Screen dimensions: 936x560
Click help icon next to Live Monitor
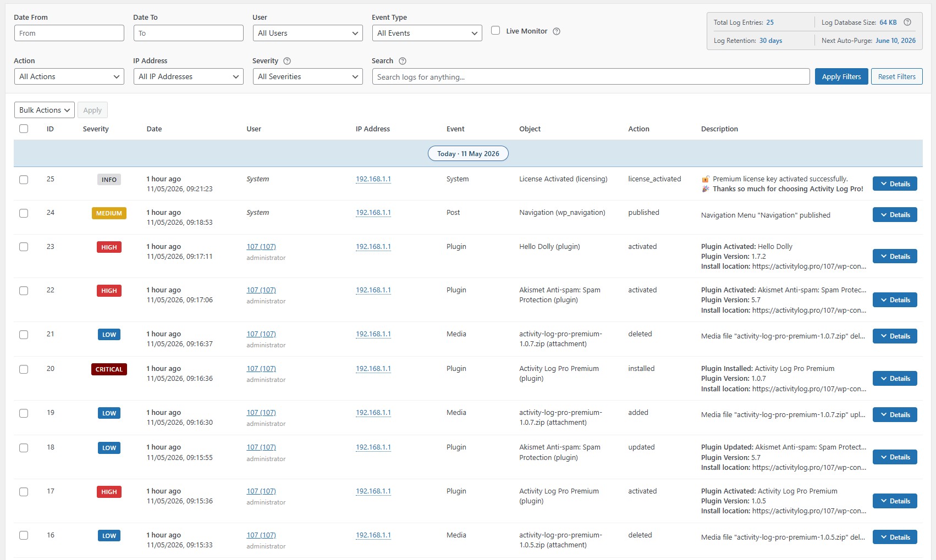(557, 31)
